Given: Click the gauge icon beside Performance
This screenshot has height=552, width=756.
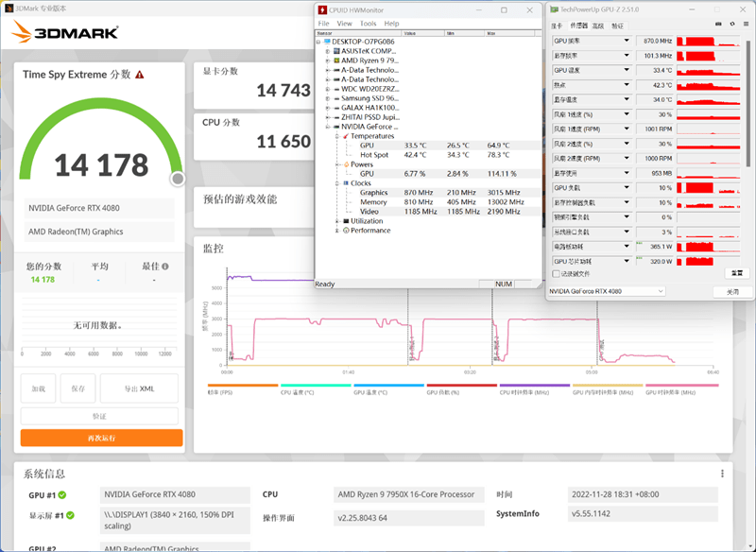Looking at the screenshot, I should [346, 231].
